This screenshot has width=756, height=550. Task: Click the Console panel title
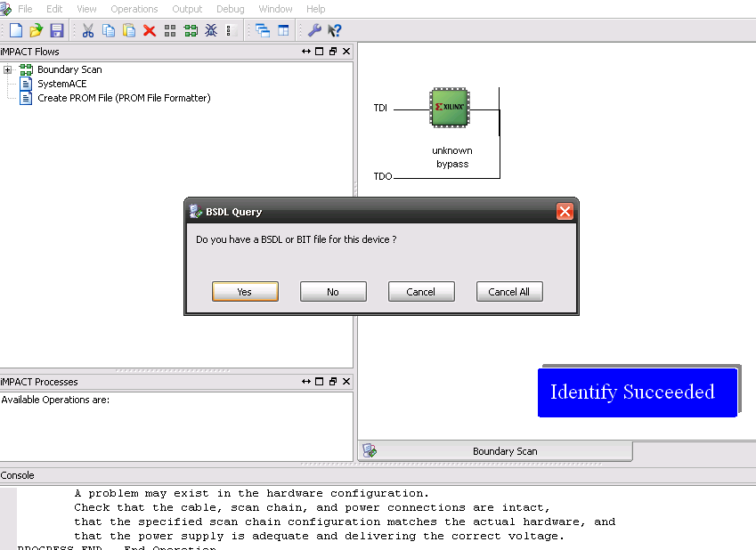click(17, 475)
